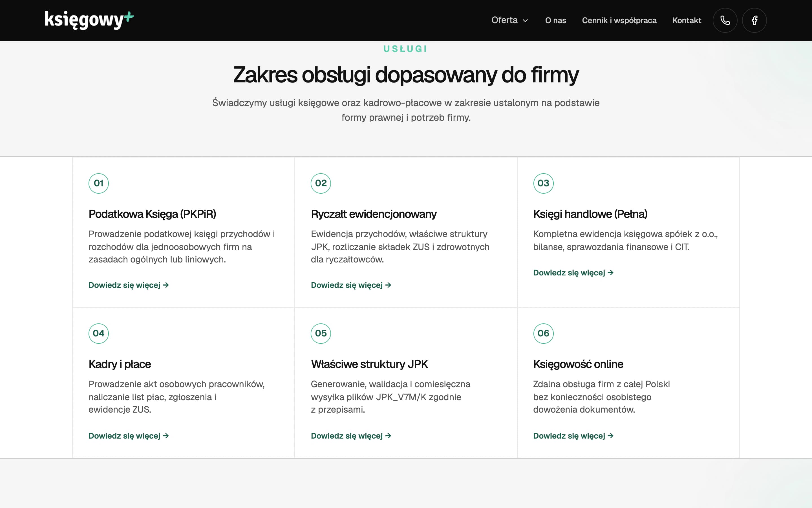Click the 05 number badge
Screen dimensions: 812x508
coord(321,333)
